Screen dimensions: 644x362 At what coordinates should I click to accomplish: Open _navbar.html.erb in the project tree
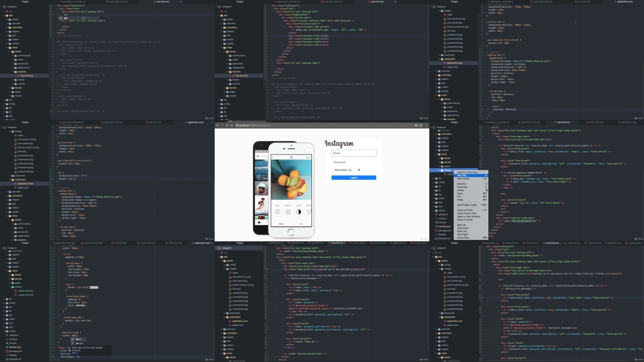pyautogui.click(x=26, y=295)
